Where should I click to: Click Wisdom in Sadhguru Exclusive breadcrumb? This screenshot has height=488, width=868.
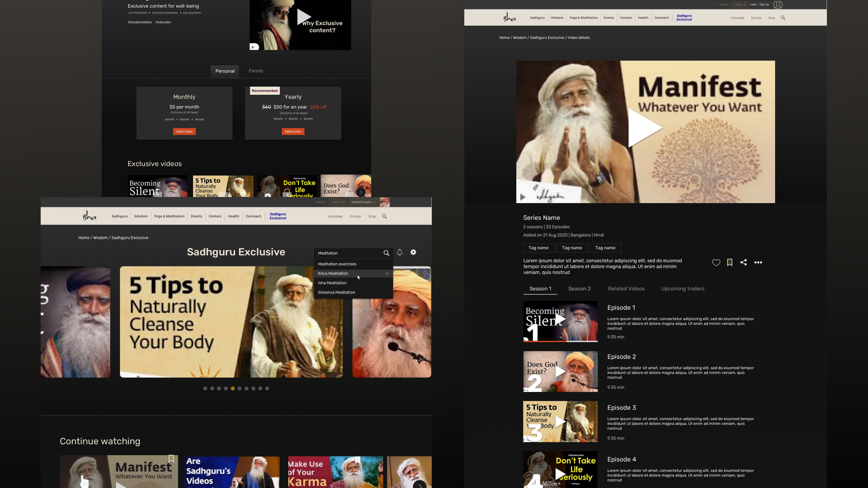[100, 238]
